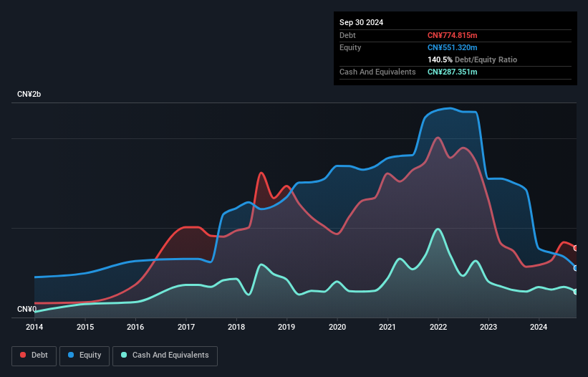This screenshot has height=377, width=588.
Task: Click the Debt row label in tooltip
Action: tap(347, 35)
